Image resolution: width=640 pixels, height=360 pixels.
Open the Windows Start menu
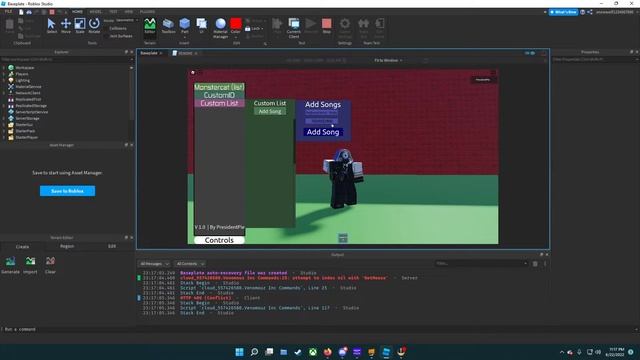pyautogui.click(x=240, y=352)
